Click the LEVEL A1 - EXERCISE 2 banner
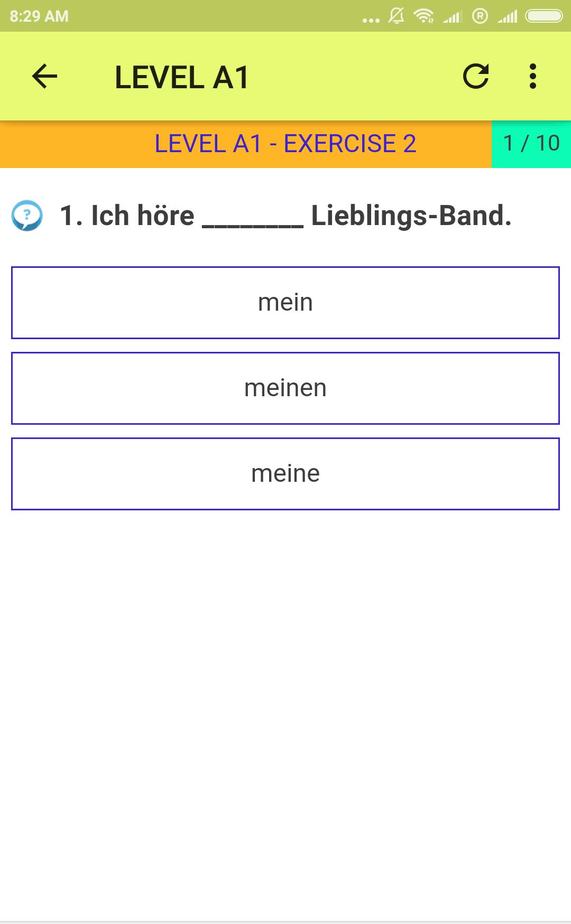This screenshot has width=571, height=924. click(246, 144)
